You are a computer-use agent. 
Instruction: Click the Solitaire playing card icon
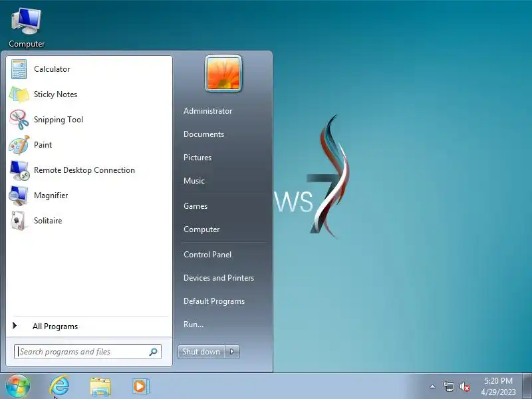click(x=19, y=221)
